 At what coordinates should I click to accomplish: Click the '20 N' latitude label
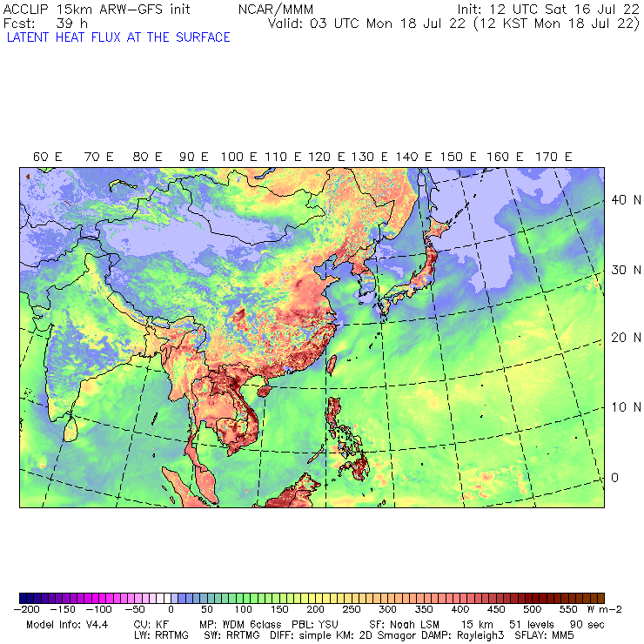click(626, 338)
